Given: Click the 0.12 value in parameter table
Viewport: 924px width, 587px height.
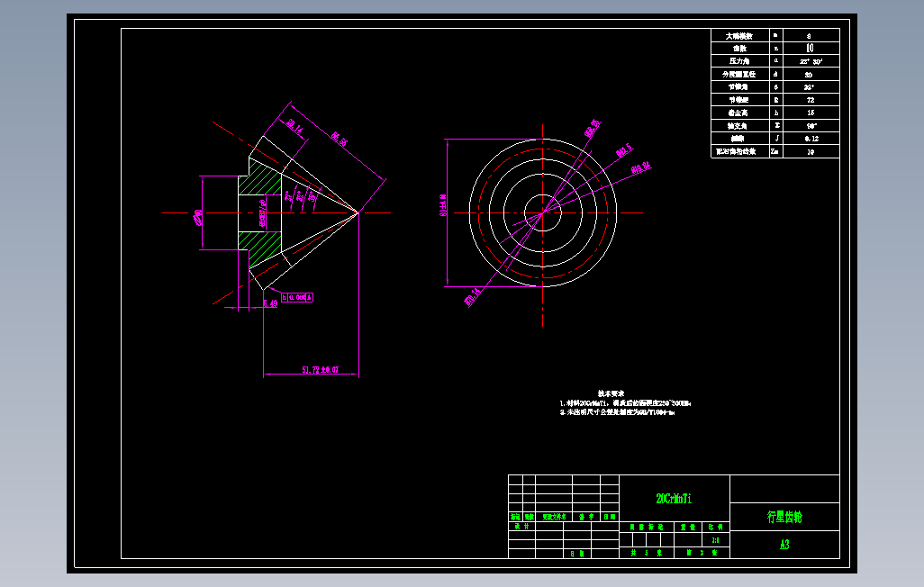Looking at the screenshot, I should tap(811, 139).
